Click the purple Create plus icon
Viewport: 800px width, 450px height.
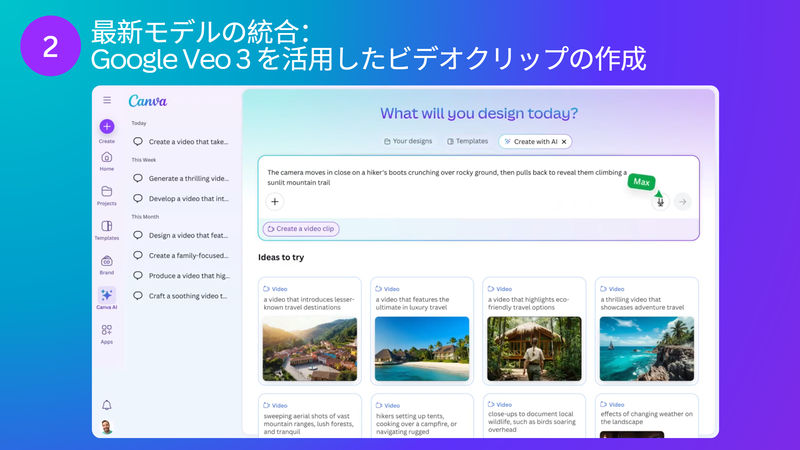(x=107, y=126)
